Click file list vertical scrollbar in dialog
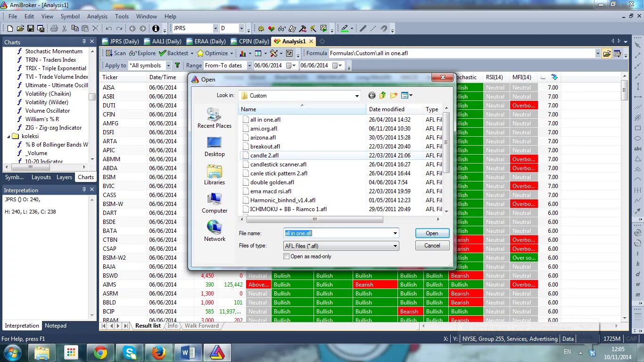This screenshot has height=362, width=644. (446, 143)
